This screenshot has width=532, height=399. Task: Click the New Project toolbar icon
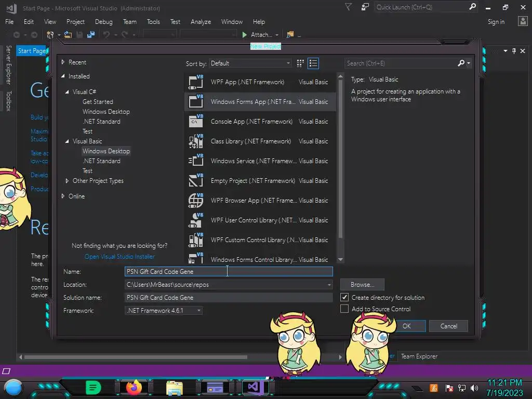(50, 35)
